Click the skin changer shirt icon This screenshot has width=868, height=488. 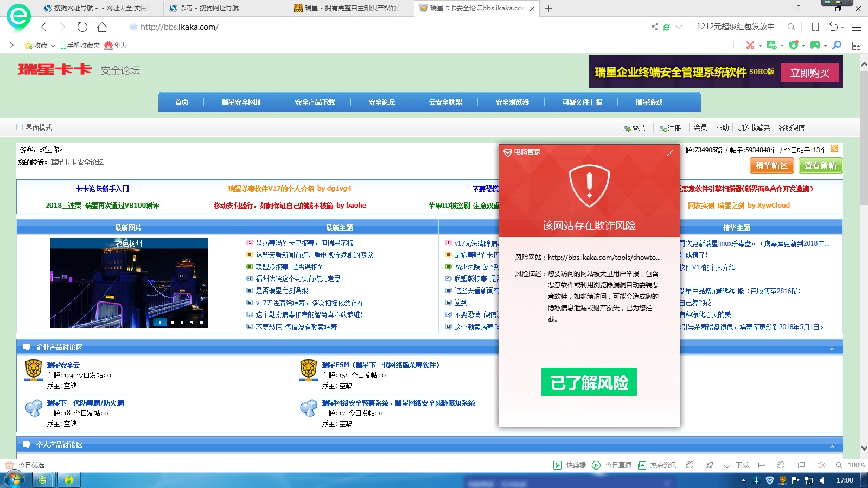point(799,8)
